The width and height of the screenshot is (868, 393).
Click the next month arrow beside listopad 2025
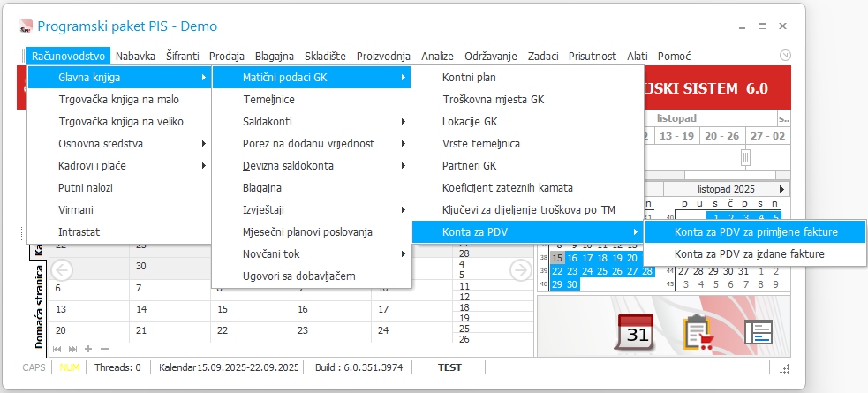pyautogui.click(x=781, y=189)
